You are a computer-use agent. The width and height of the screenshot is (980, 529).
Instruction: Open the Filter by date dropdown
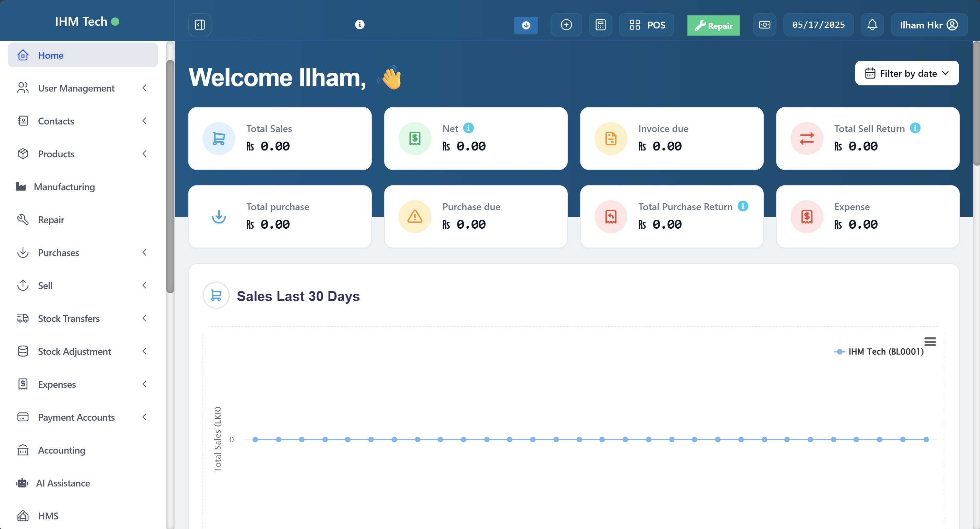tap(907, 73)
